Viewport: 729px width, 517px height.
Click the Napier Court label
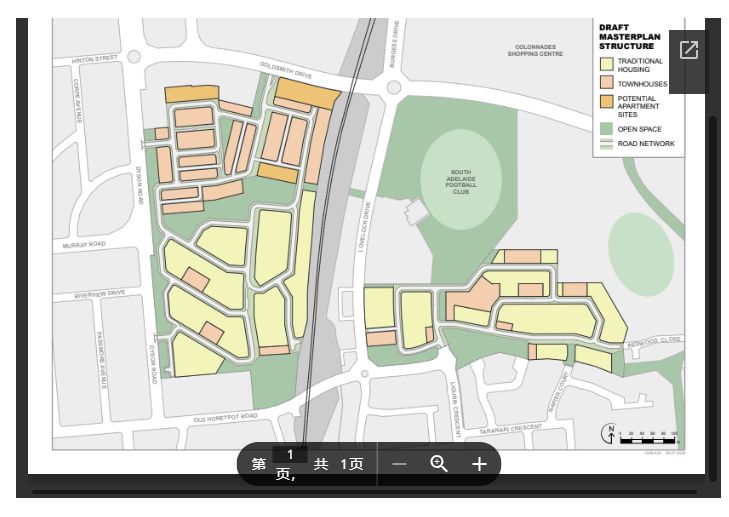[x=558, y=392]
